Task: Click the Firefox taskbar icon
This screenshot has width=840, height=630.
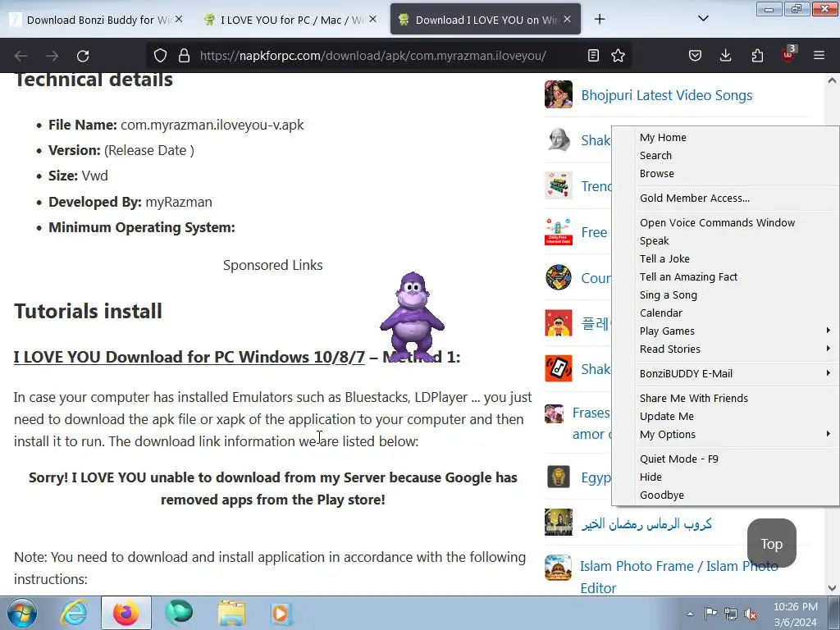Action: (126, 614)
